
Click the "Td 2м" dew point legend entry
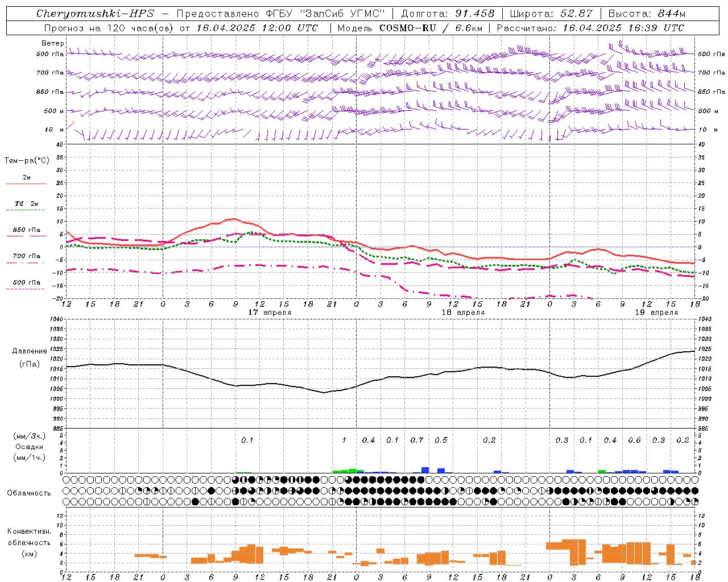(x=27, y=203)
